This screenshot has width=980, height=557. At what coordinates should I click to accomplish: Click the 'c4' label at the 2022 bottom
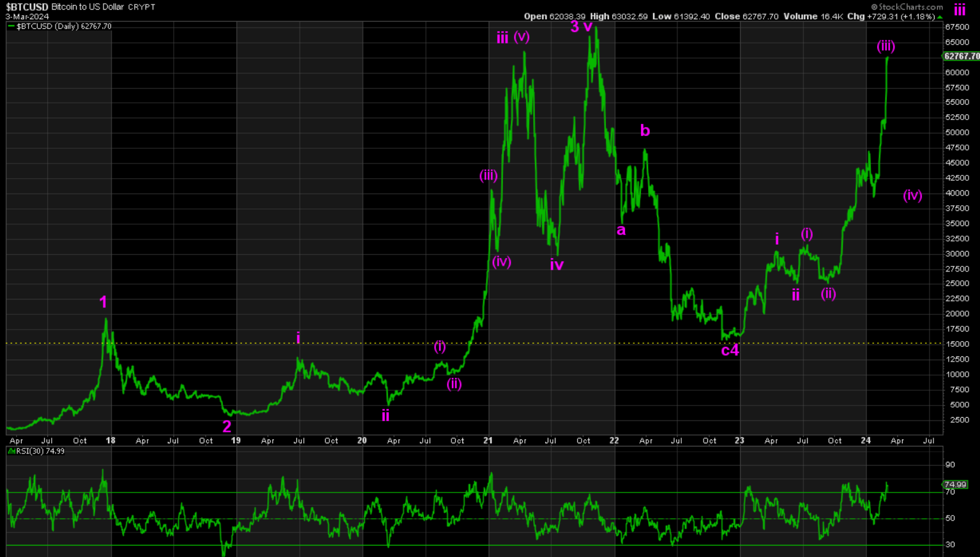point(730,350)
